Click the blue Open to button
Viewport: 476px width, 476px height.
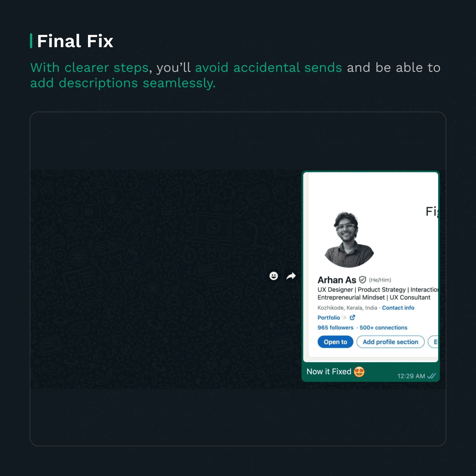(335, 342)
